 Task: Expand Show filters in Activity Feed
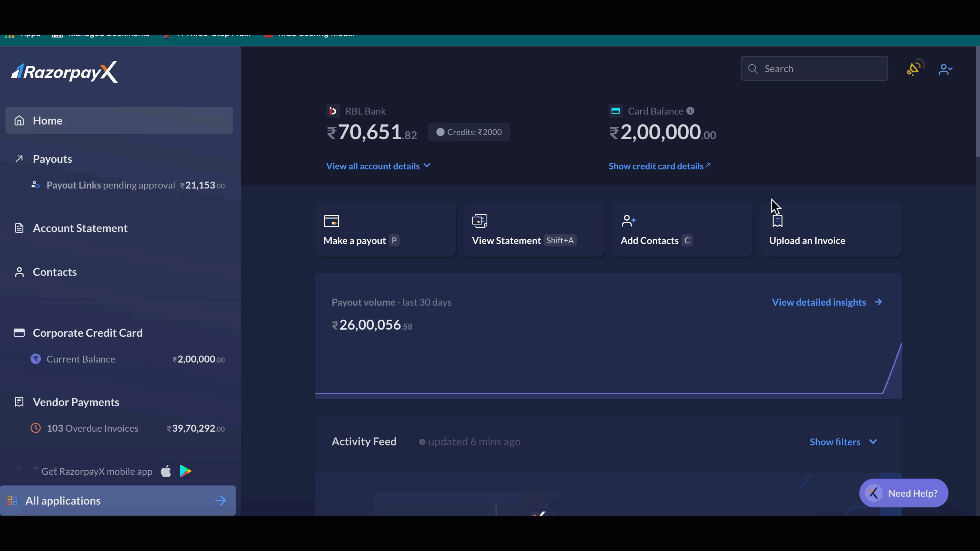(843, 441)
